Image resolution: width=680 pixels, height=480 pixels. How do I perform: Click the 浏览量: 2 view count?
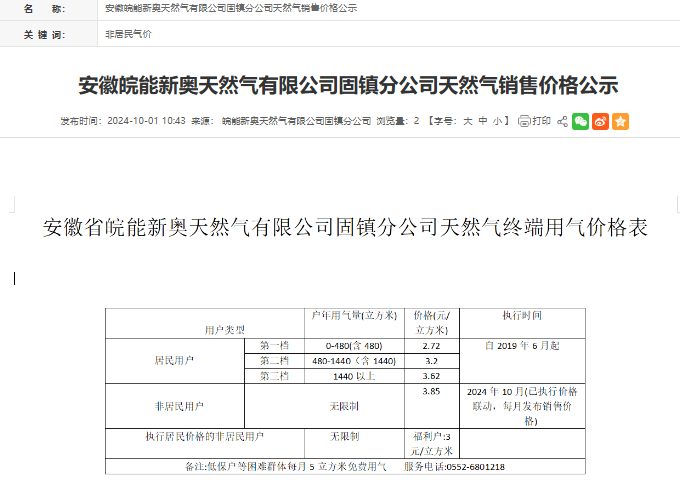pos(398,121)
